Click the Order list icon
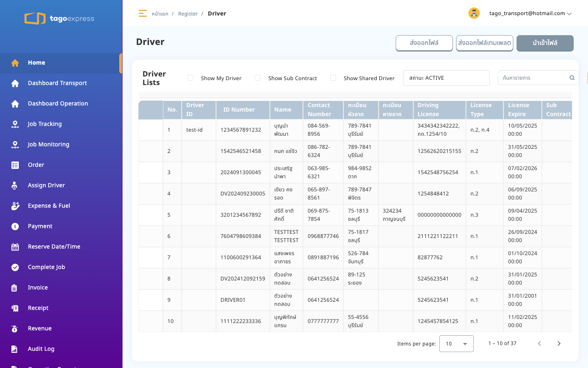Viewport: 588px width, 368px height. click(15, 165)
